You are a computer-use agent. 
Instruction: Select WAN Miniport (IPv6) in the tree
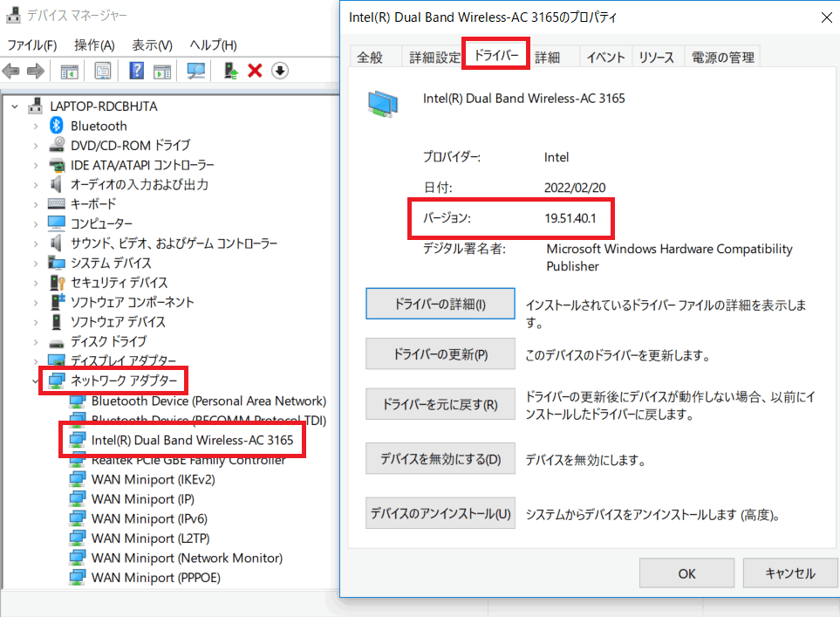149,518
